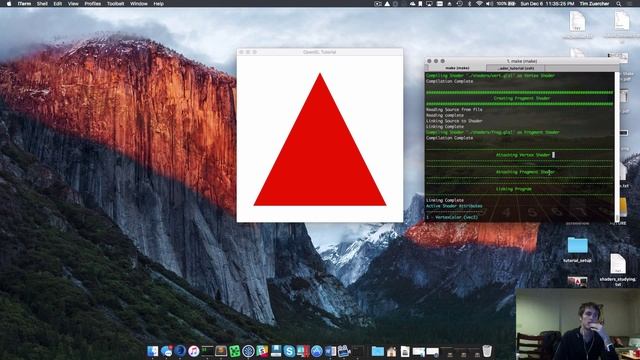Open iTunes from the Dock
The width and height of the screenshot is (640, 360).
point(193,351)
